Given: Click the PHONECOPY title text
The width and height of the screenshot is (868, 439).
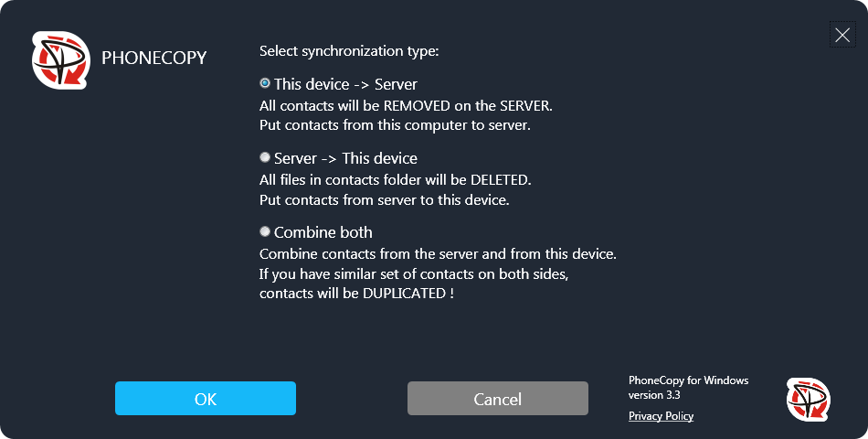Looking at the screenshot, I should point(154,58).
